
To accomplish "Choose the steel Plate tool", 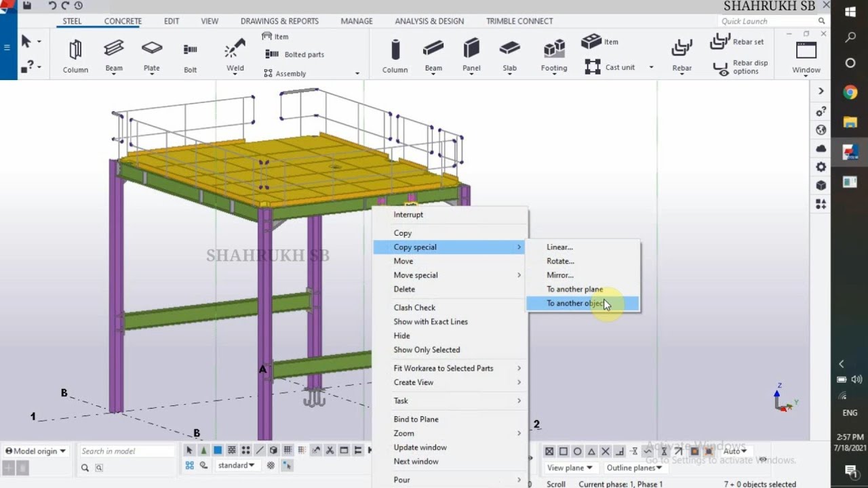I will (x=152, y=56).
